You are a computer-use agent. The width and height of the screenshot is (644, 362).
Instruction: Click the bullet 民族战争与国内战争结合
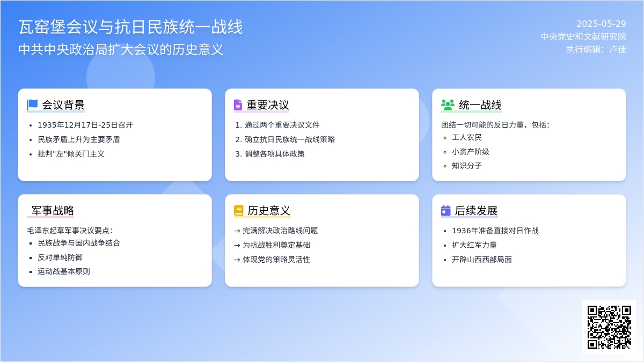[x=79, y=243]
